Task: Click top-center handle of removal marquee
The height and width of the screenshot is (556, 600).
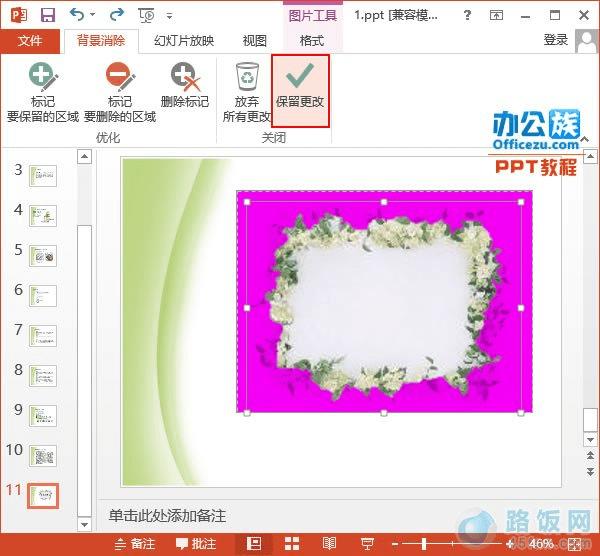Action: coord(384,202)
